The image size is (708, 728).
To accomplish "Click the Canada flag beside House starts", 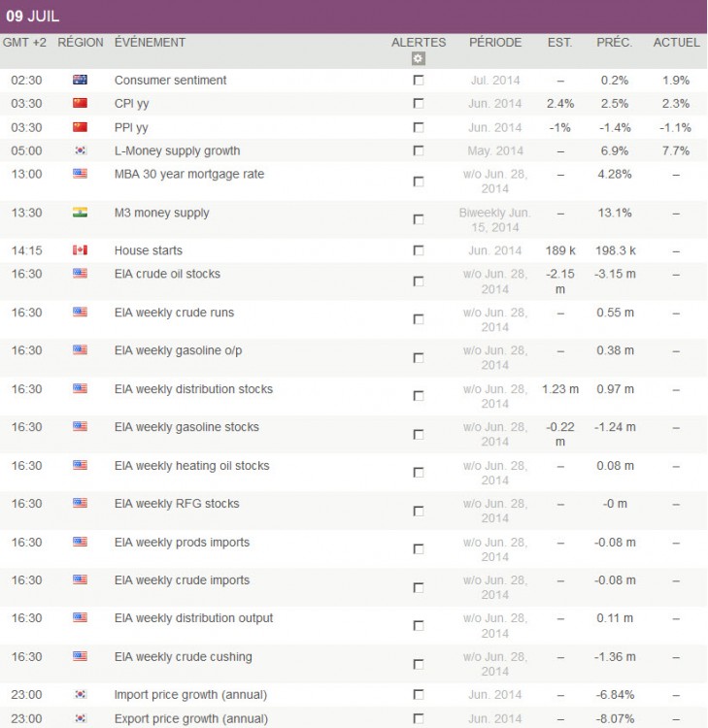I will [80, 250].
